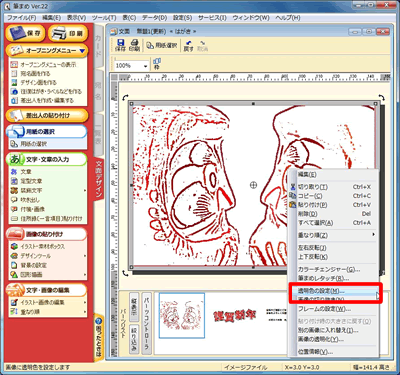Expand the オープニングメニュー dropdown arrow
The height and width of the screenshot is (375, 400).
pos(82,51)
